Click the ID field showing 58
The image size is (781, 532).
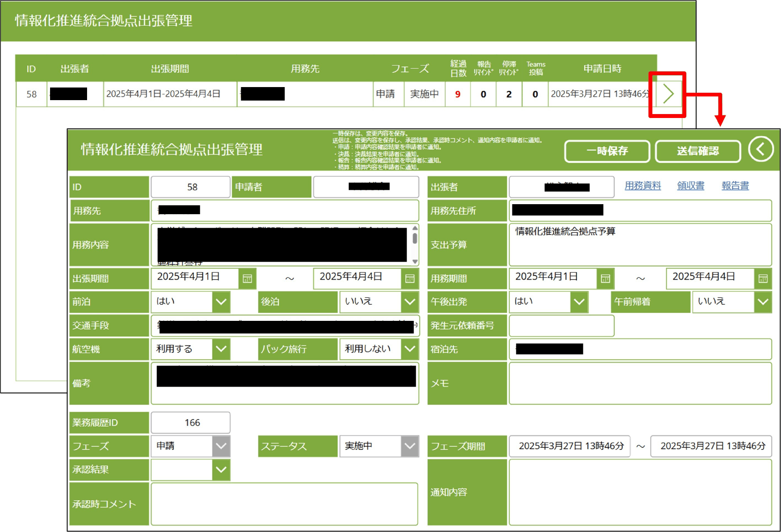tap(191, 187)
